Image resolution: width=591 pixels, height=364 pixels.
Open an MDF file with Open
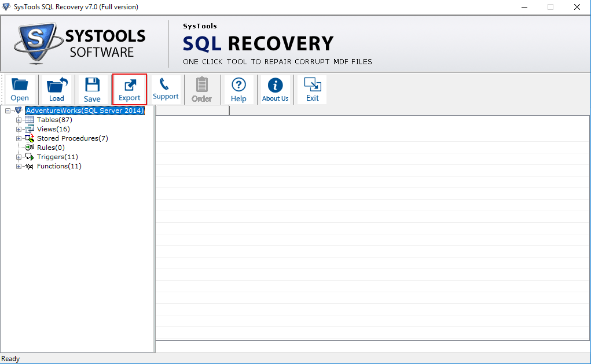coord(20,90)
